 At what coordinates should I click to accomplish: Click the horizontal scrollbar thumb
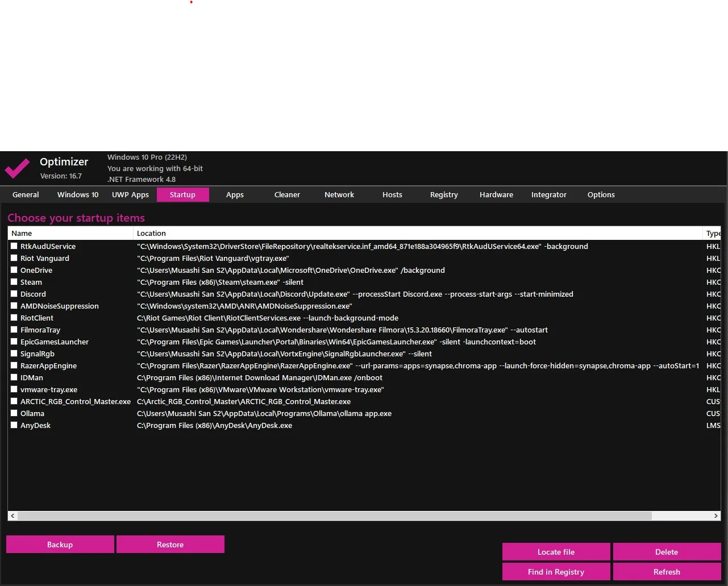(334, 516)
